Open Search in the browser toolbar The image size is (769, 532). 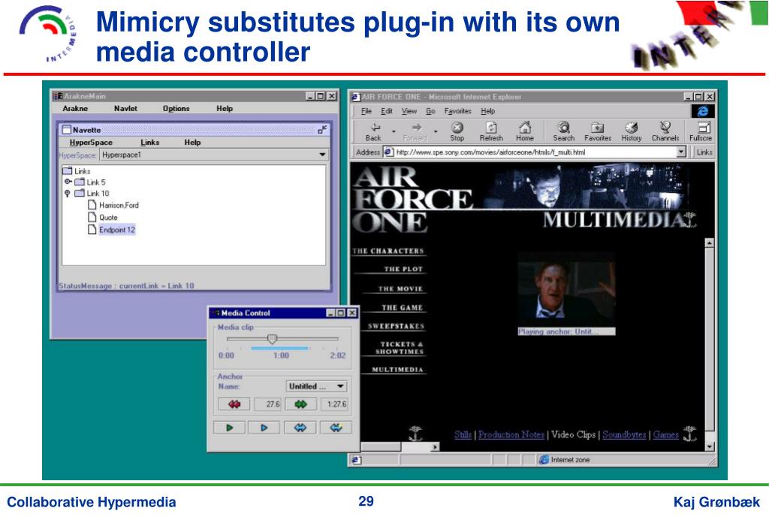tap(563, 132)
